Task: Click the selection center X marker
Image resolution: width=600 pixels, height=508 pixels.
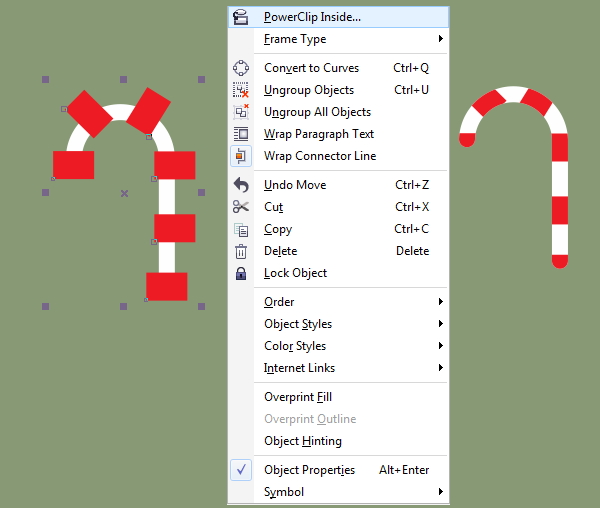Action: coord(124,194)
